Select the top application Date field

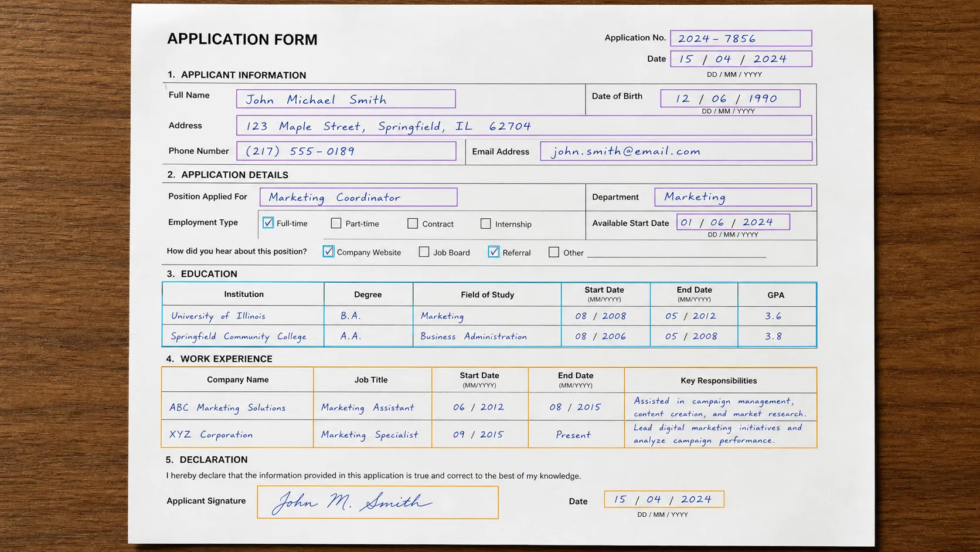pos(741,59)
